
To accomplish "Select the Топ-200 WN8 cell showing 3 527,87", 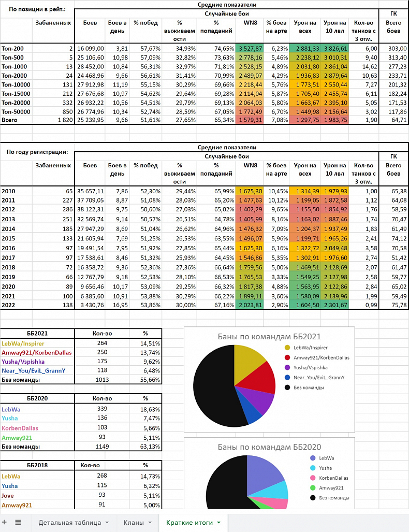I will pos(251,48).
